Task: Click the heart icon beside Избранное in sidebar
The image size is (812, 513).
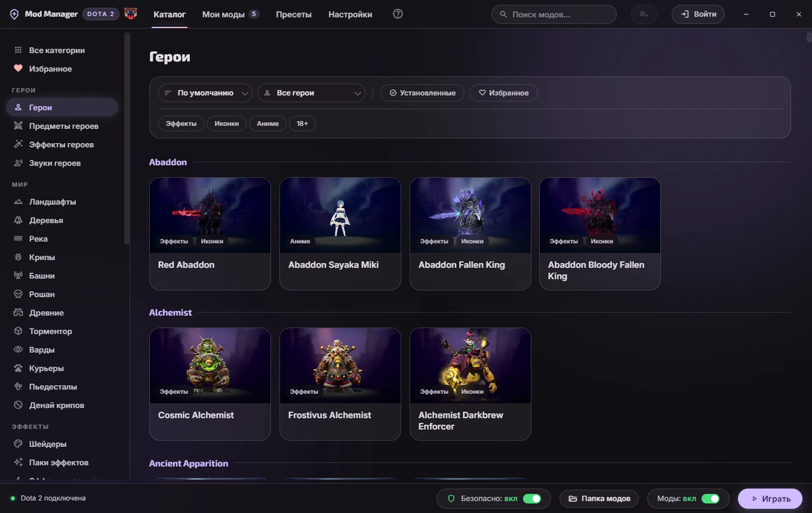Action: click(18, 69)
